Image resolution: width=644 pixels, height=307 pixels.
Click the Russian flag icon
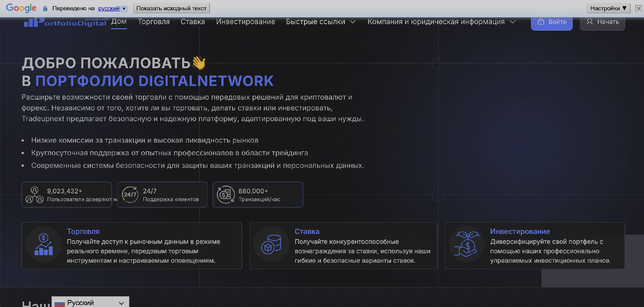point(60,304)
